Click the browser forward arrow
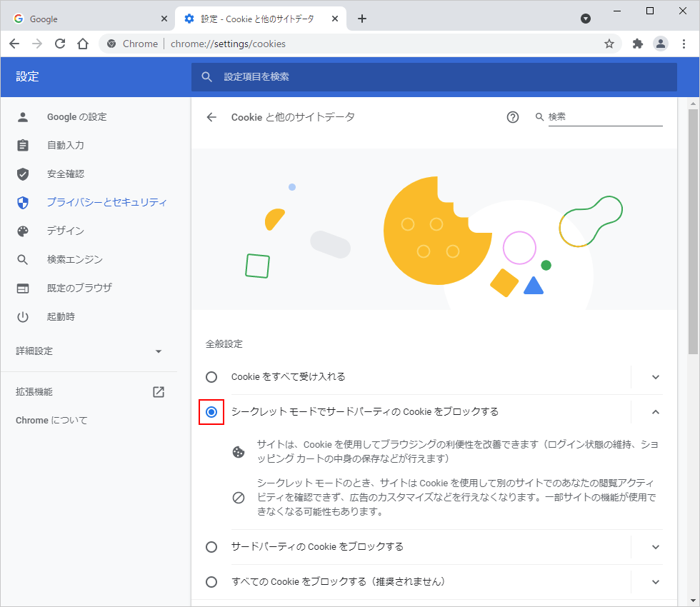Image resolution: width=700 pixels, height=607 pixels. (x=37, y=44)
